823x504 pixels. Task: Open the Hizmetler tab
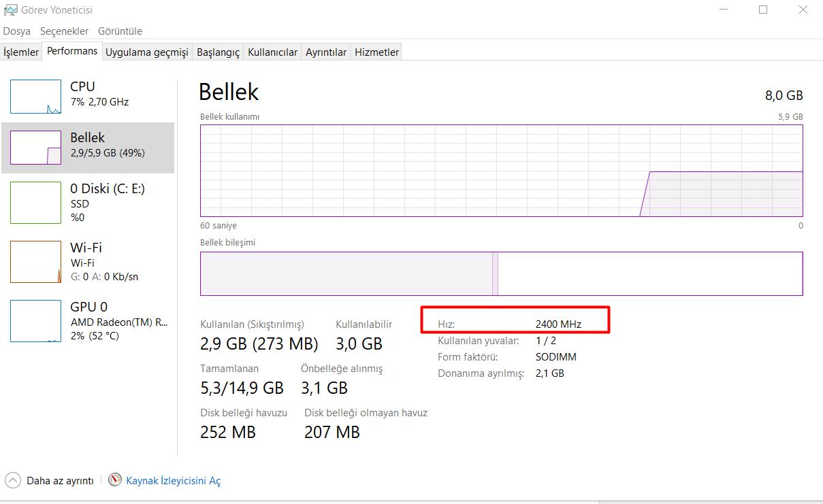coord(376,52)
